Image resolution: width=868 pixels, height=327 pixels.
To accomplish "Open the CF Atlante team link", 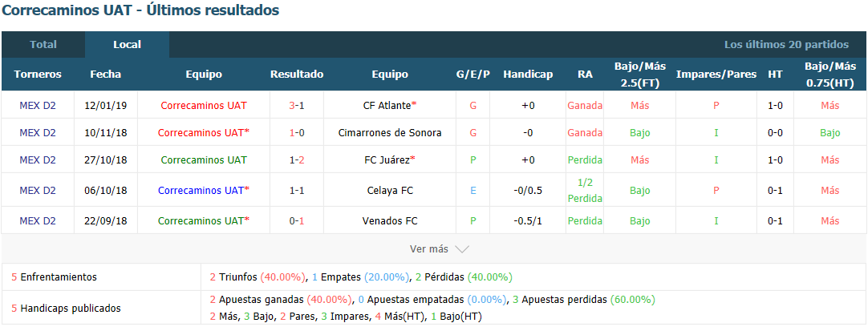I will tap(390, 104).
